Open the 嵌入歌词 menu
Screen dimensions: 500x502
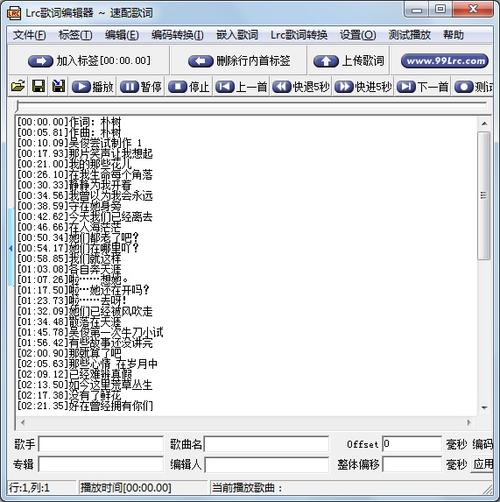[237, 35]
